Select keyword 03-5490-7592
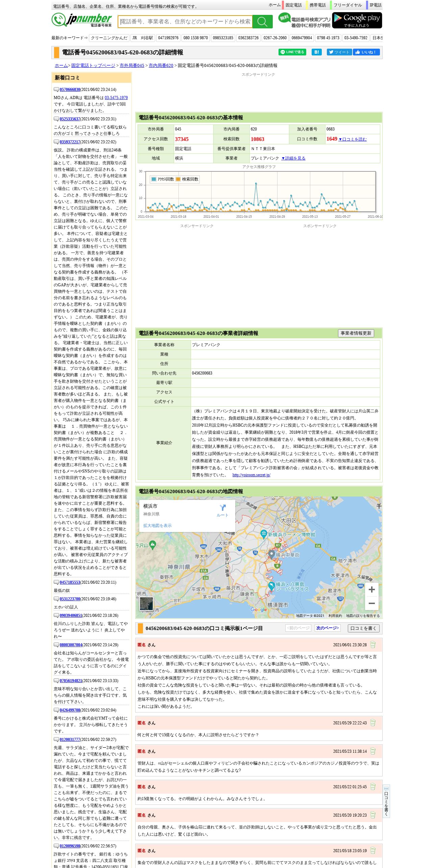 click(356, 38)
